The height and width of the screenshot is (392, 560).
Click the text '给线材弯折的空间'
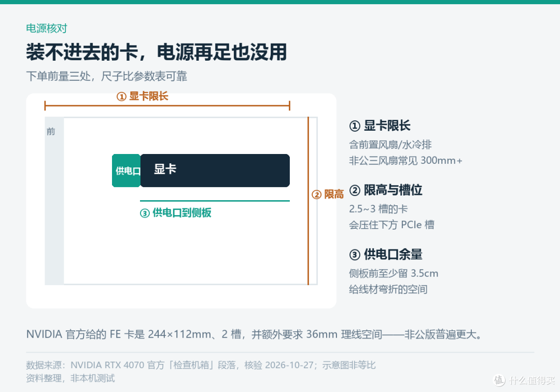click(388, 289)
